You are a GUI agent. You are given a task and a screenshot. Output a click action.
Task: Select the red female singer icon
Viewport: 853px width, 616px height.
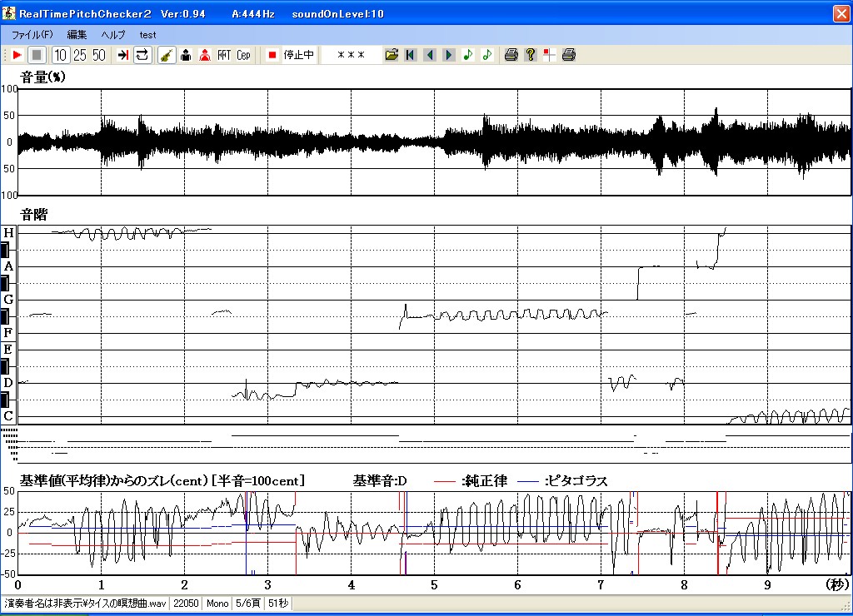[x=205, y=55]
